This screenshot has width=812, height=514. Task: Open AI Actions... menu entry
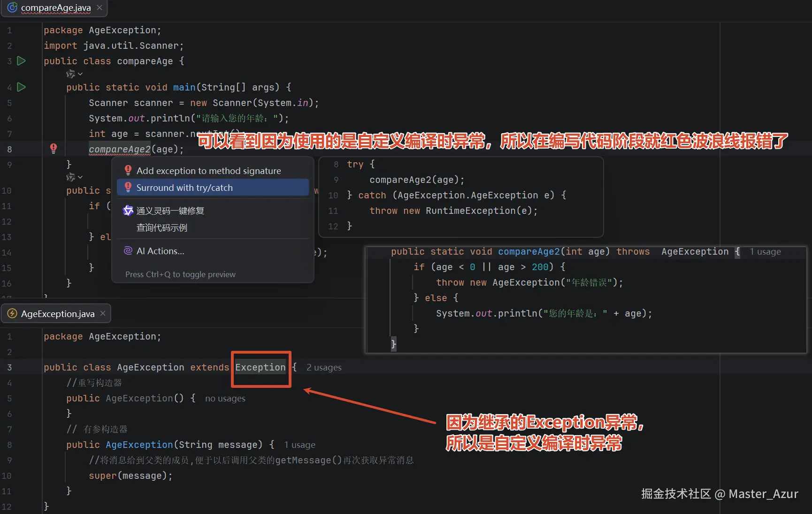click(x=213, y=251)
